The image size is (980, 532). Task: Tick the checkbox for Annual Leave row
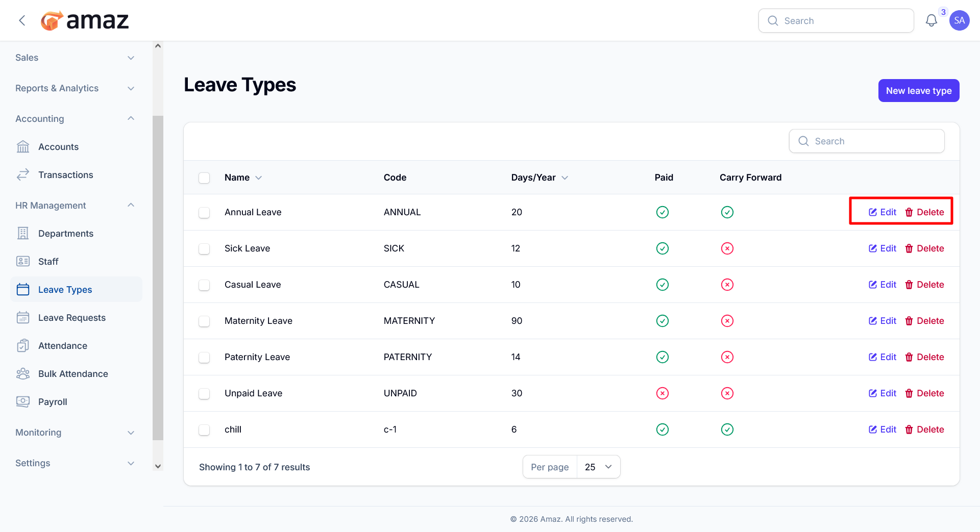(204, 212)
